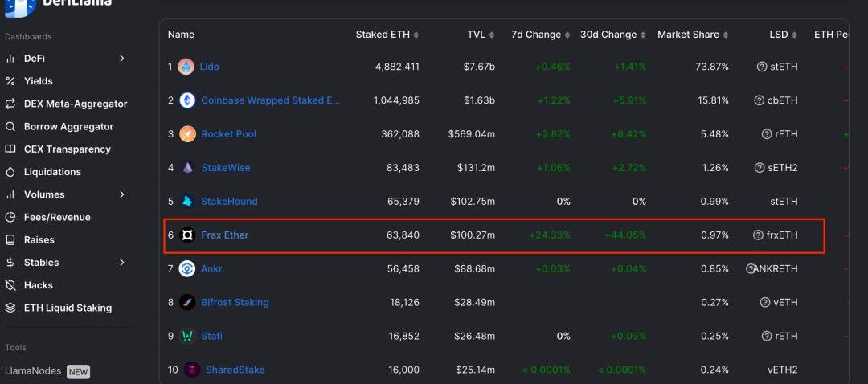Expand the DeFi menu chevron
The image size is (868, 384).
click(x=122, y=59)
